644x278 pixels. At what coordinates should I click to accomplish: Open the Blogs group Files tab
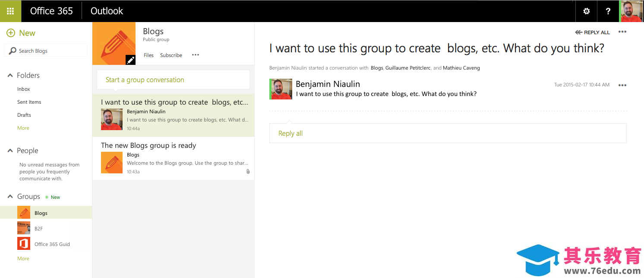[148, 55]
